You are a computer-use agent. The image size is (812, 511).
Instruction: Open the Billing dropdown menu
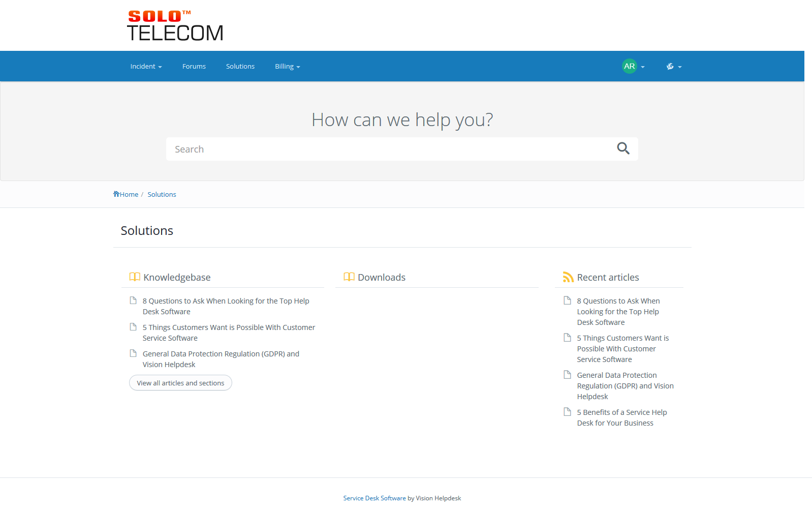pos(287,67)
